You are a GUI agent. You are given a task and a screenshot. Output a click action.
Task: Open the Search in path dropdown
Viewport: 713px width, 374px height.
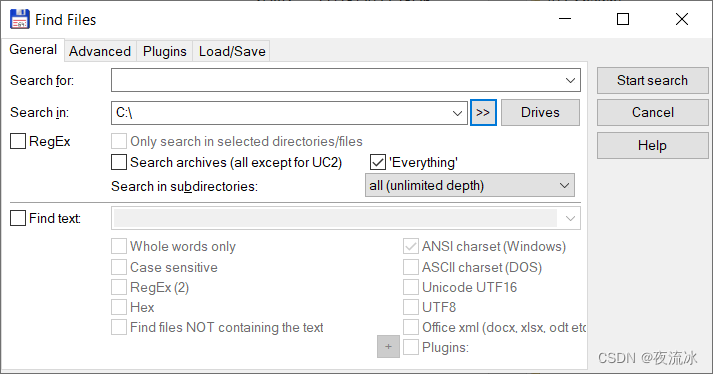pos(457,113)
